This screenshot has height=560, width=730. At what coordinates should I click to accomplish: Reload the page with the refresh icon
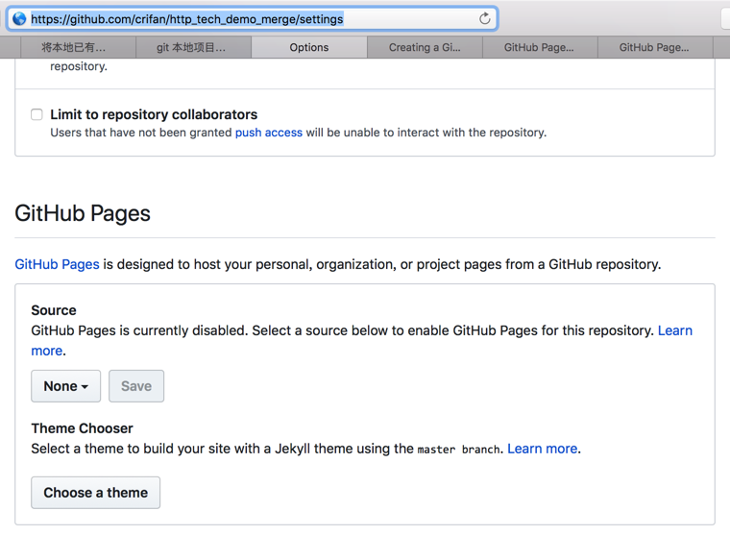click(x=485, y=18)
